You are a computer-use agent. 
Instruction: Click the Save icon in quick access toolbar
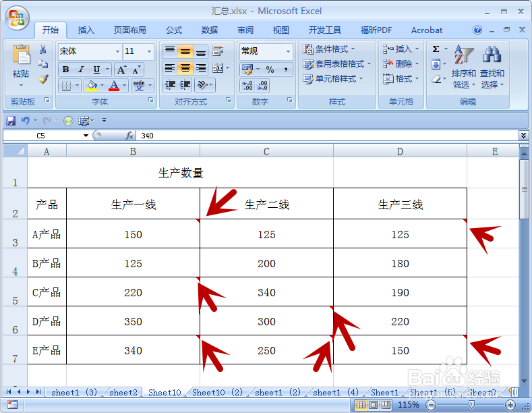point(11,121)
